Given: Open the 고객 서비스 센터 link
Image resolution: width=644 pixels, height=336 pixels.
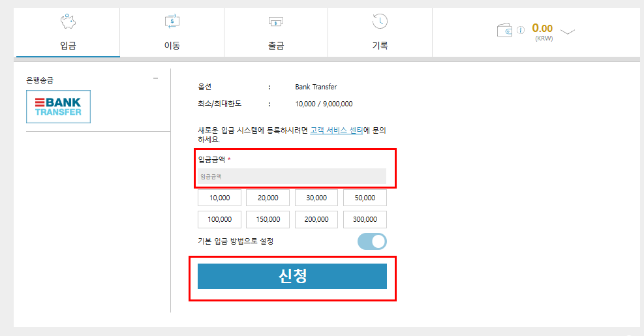Looking at the screenshot, I should (x=337, y=130).
